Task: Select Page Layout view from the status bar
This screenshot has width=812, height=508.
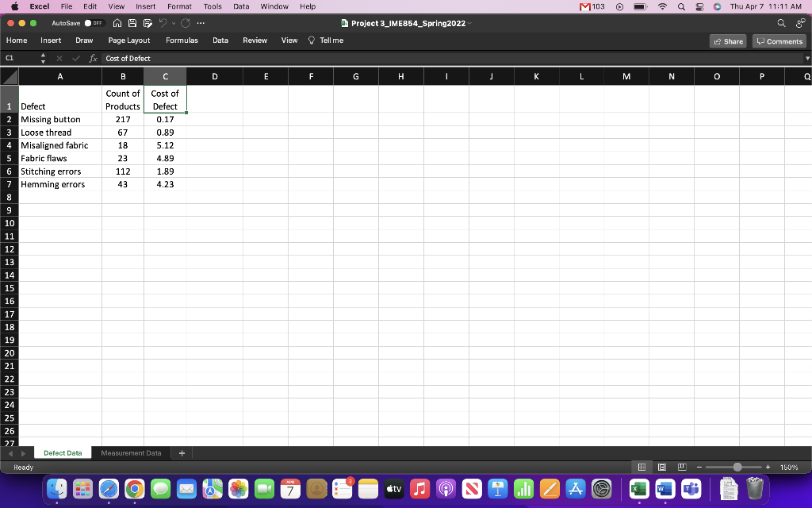Action: point(661,467)
